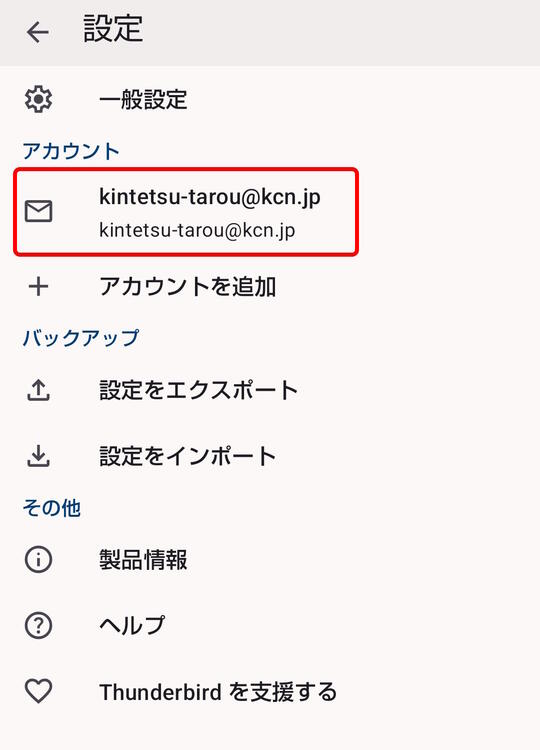Click the info circle icon

tap(38, 560)
